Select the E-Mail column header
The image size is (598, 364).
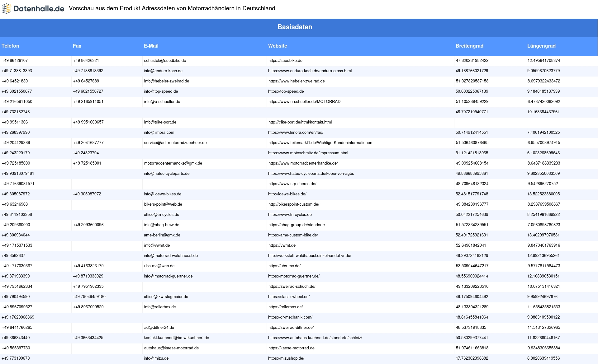[151, 46]
